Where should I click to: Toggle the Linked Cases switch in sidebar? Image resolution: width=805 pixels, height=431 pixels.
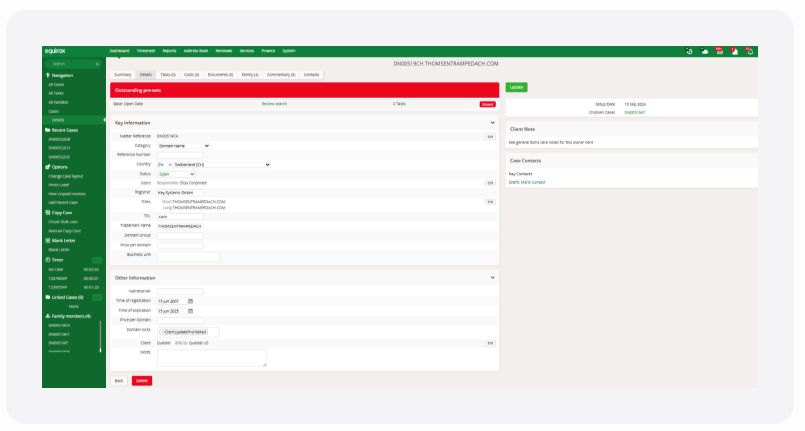pyautogui.click(x=97, y=297)
